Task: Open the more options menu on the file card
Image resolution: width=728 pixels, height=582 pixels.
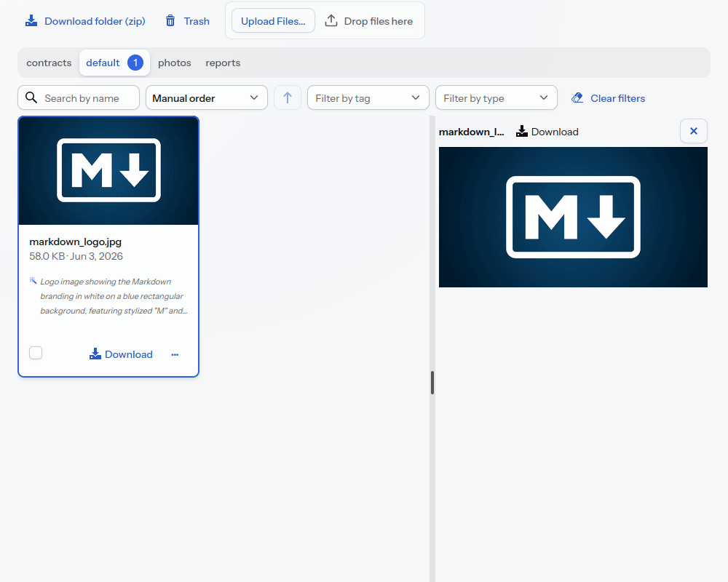Action: (175, 354)
